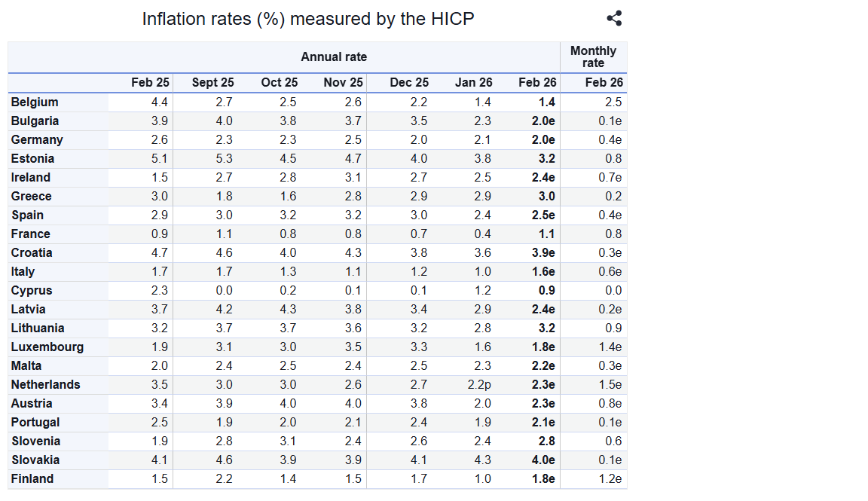Image resolution: width=868 pixels, height=501 pixels.
Task: Click the Feb 25 column header
Action: [x=150, y=83]
